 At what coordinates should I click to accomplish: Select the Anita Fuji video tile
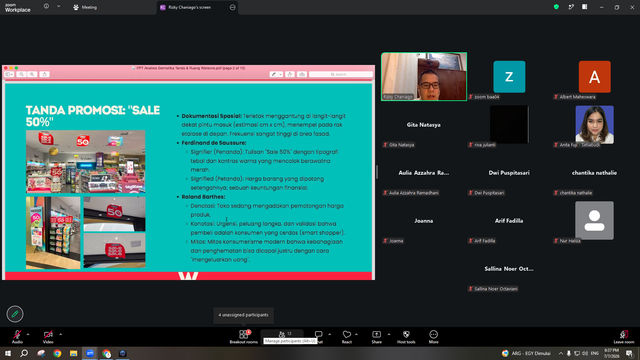(x=594, y=124)
